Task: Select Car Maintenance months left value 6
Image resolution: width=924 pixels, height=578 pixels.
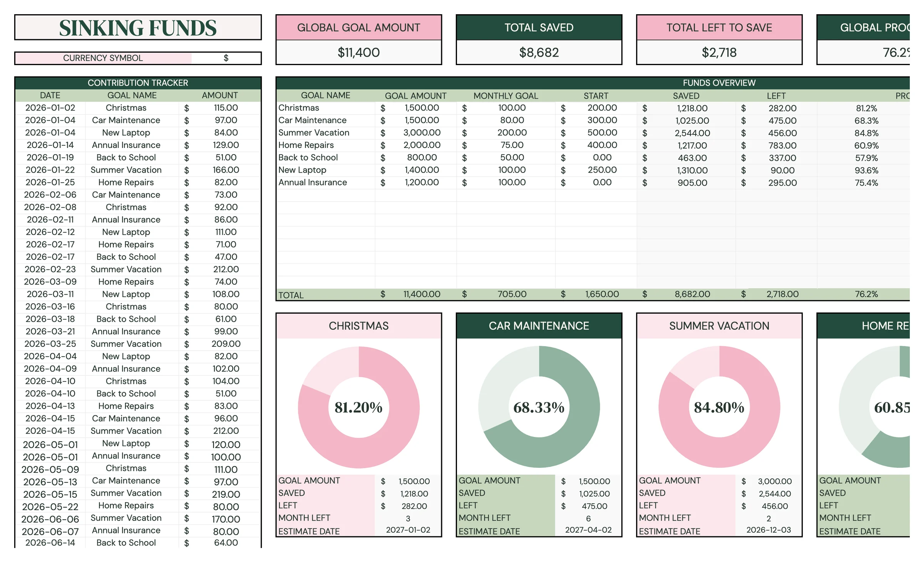Action: [588, 519]
